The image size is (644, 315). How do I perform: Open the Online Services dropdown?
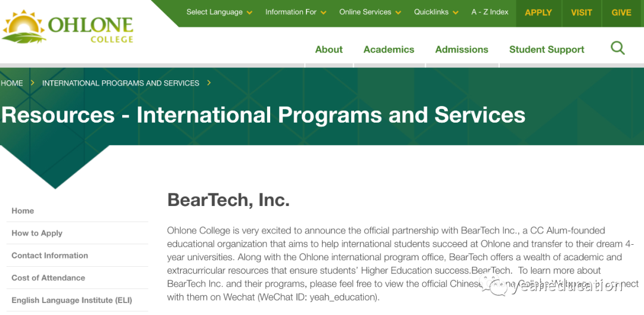coord(370,13)
